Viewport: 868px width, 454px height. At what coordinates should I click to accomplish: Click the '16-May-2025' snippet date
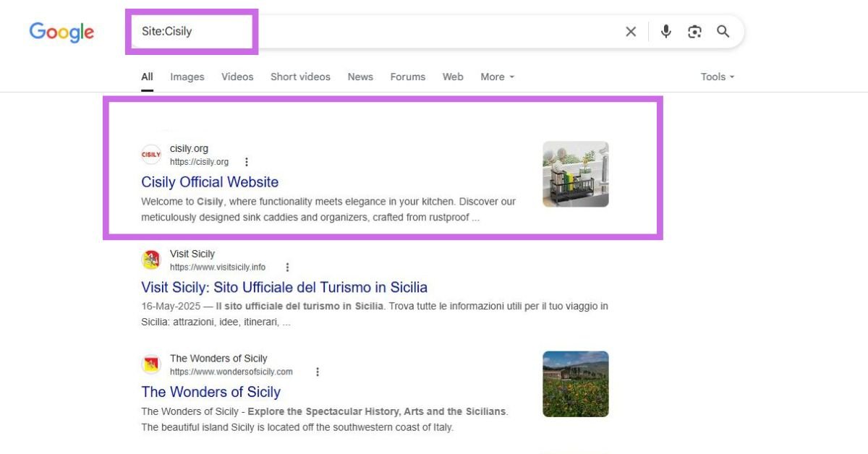pyautogui.click(x=171, y=307)
